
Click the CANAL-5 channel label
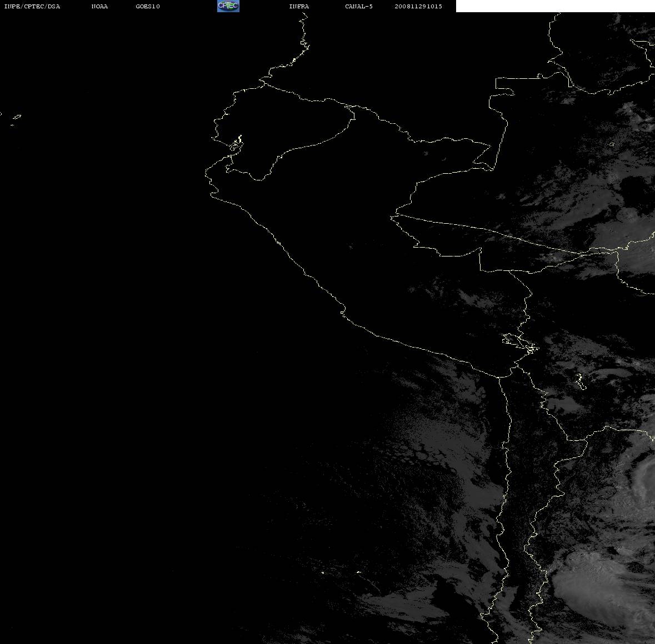coord(359,6)
